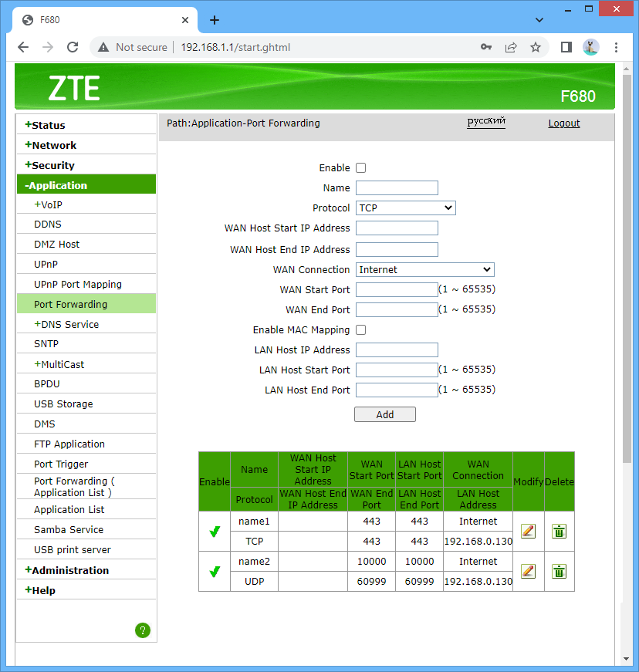Open tab search chevron

(x=539, y=20)
